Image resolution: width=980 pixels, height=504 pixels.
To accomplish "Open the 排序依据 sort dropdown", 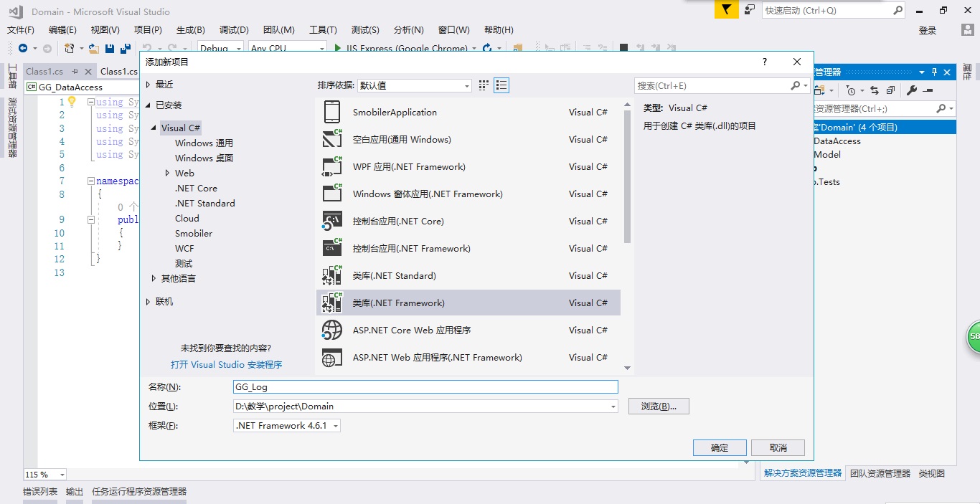I will tap(414, 85).
